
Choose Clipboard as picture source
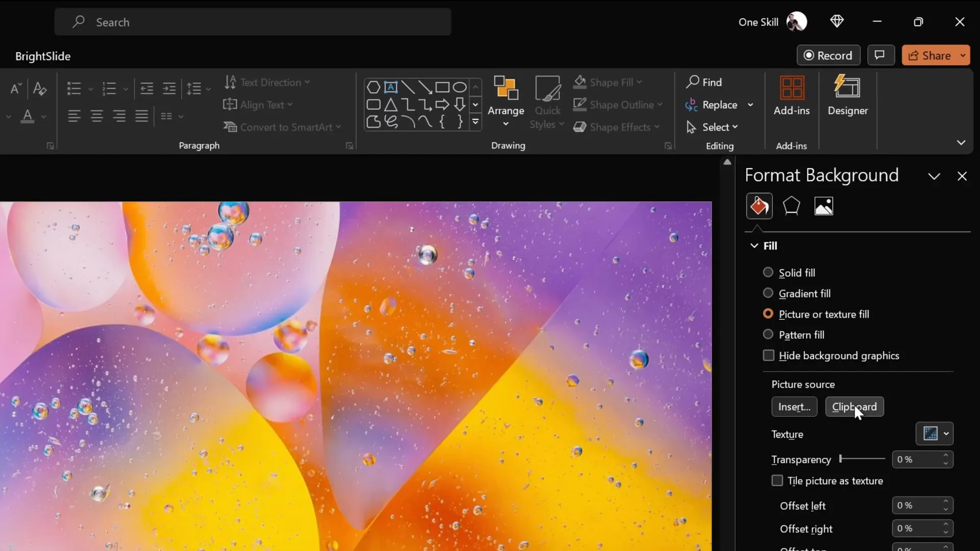(855, 407)
